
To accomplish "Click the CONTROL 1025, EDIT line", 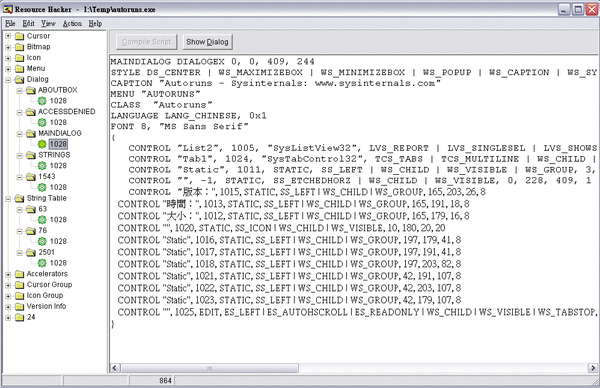I will tap(357, 313).
